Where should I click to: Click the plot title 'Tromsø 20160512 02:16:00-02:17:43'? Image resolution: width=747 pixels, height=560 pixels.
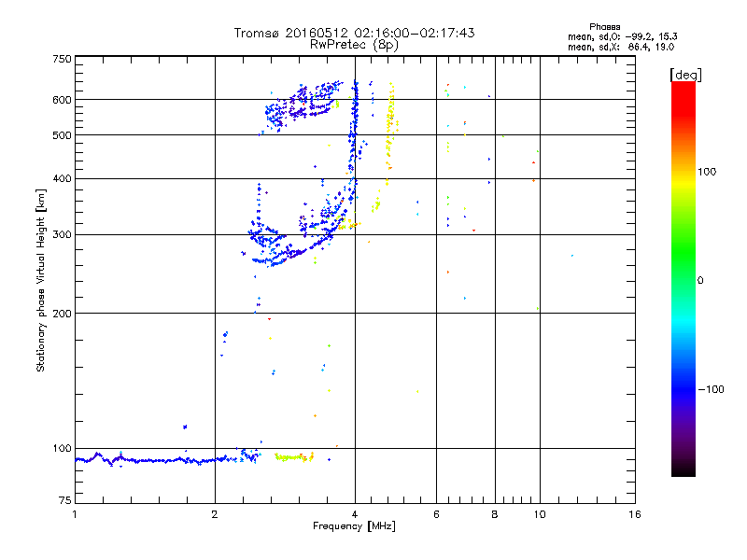(354, 33)
